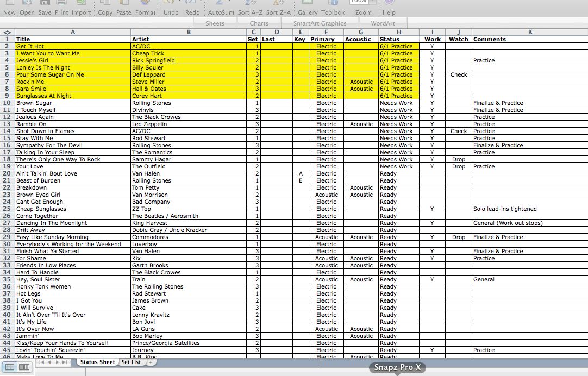Go to previous sheet tab arrow
588x376 pixels.
click(x=49, y=362)
